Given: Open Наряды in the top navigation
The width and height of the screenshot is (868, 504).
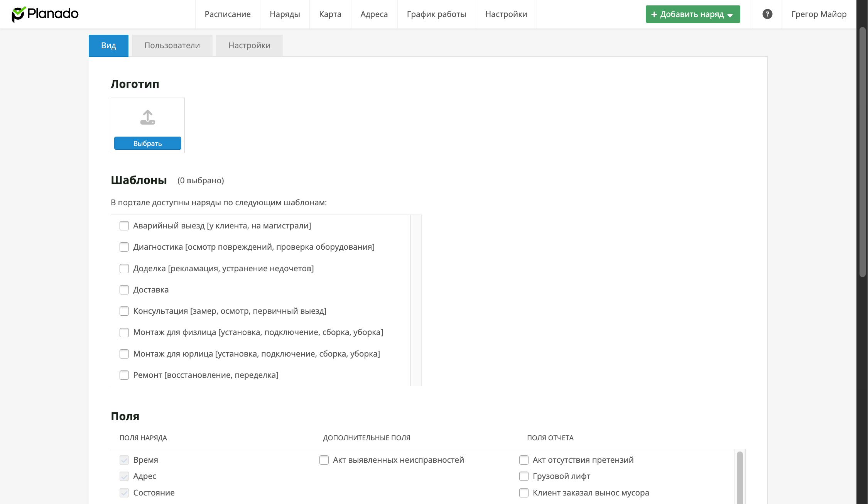Looking at the screenshot, I should (x=285, y=14).
